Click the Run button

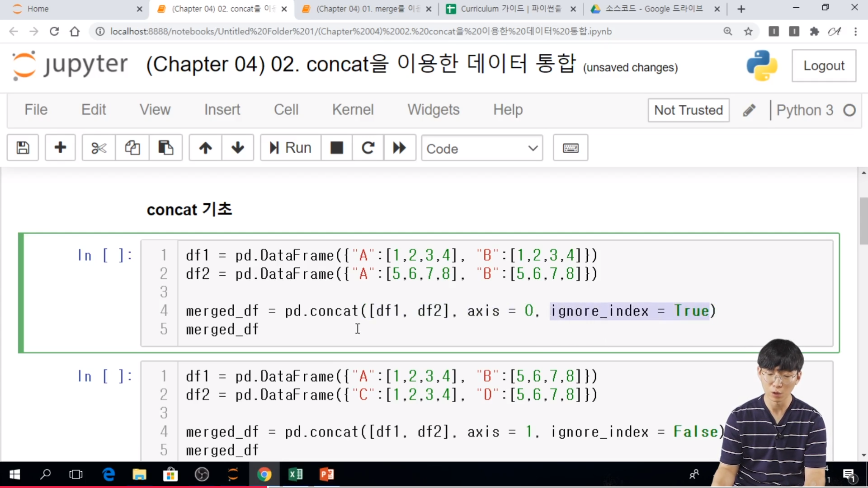pos(291,148)
